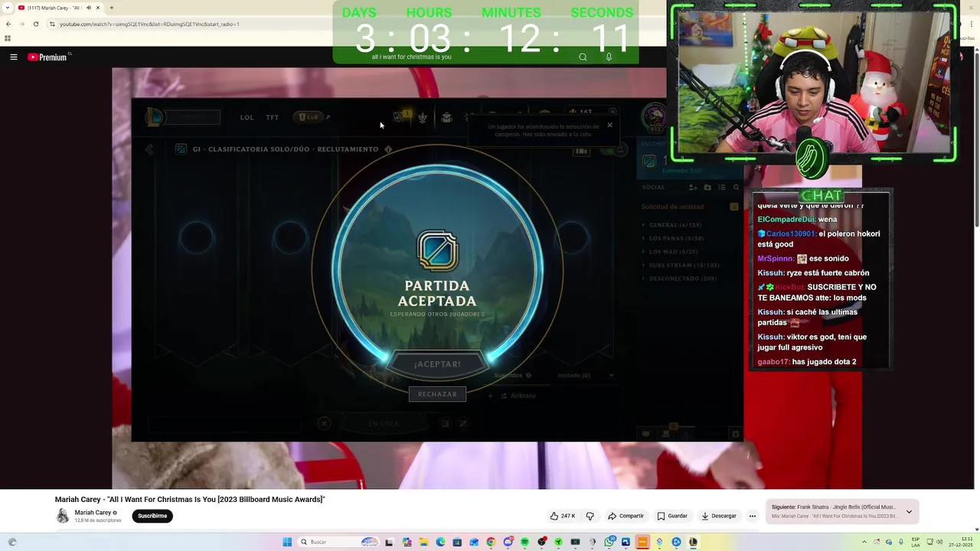Reload the YouTube page

point(35,24)
